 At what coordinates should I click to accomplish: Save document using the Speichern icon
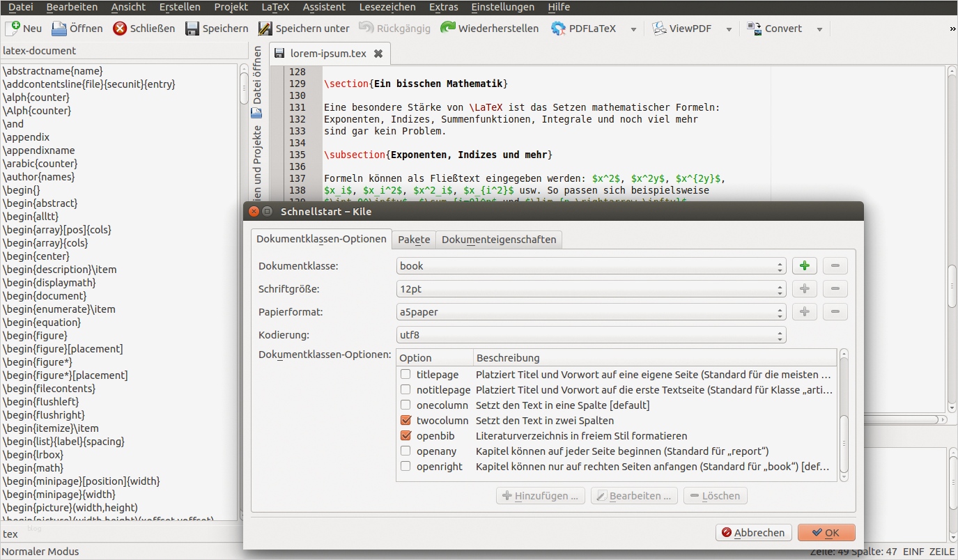click(192, 29)
